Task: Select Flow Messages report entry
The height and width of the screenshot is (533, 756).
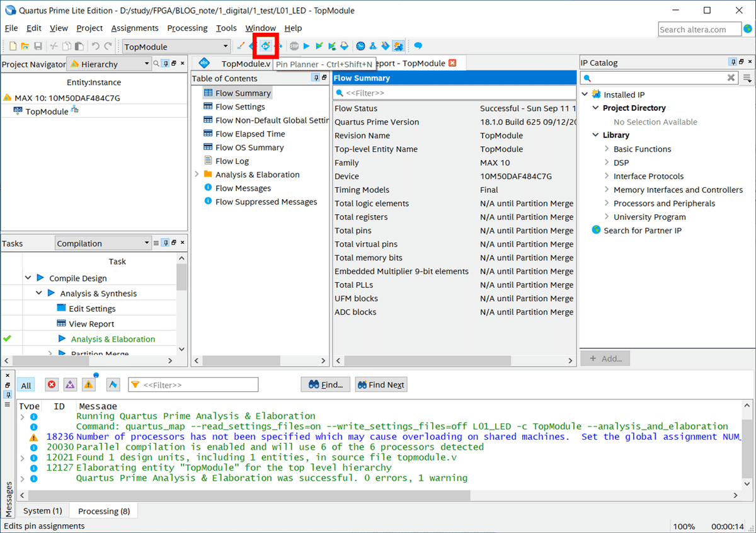Action: tap(243, 188)
